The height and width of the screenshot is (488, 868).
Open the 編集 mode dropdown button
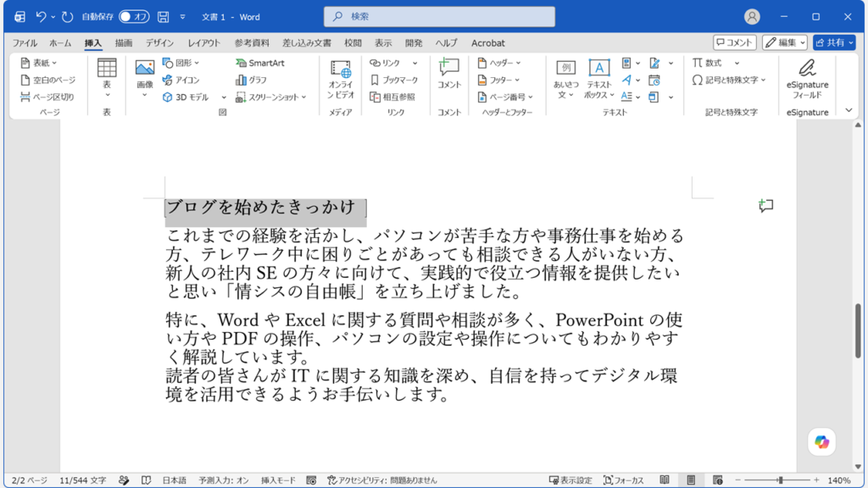tap(784, 42)
